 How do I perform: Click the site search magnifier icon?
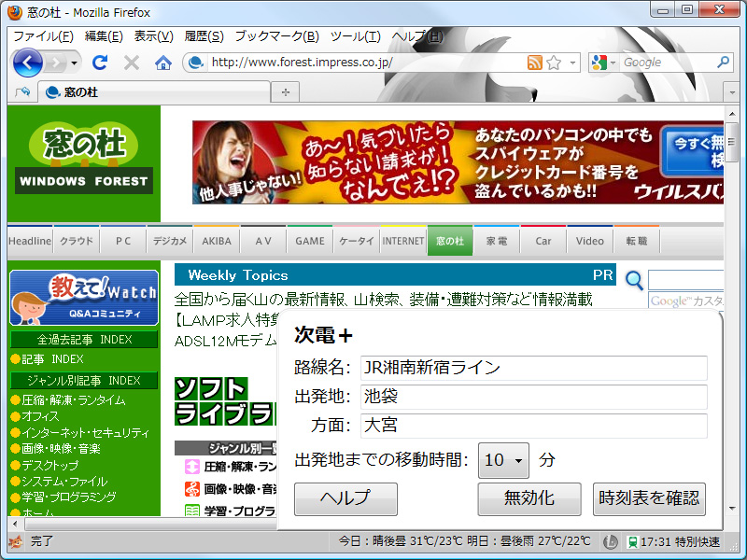tap(634, 280)
